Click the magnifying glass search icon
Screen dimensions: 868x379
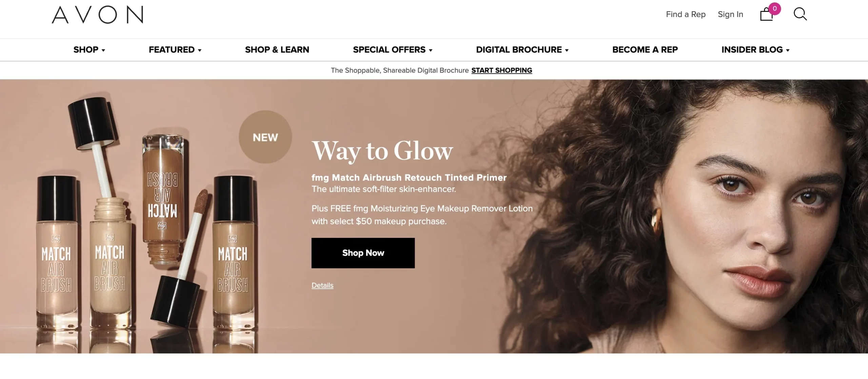coord(800,14)
